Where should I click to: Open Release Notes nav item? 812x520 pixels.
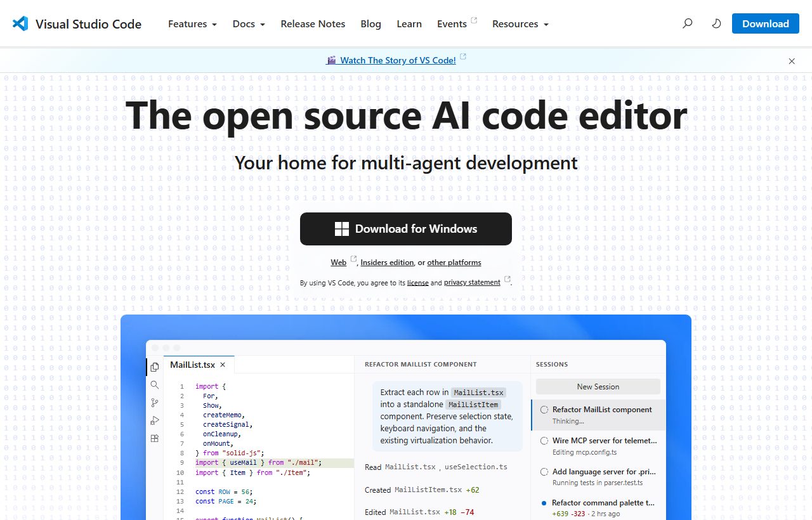pos(313,24)
